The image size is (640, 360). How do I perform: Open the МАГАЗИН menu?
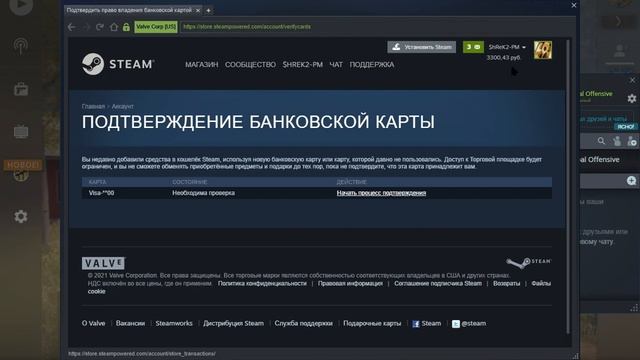coord(202,64)
